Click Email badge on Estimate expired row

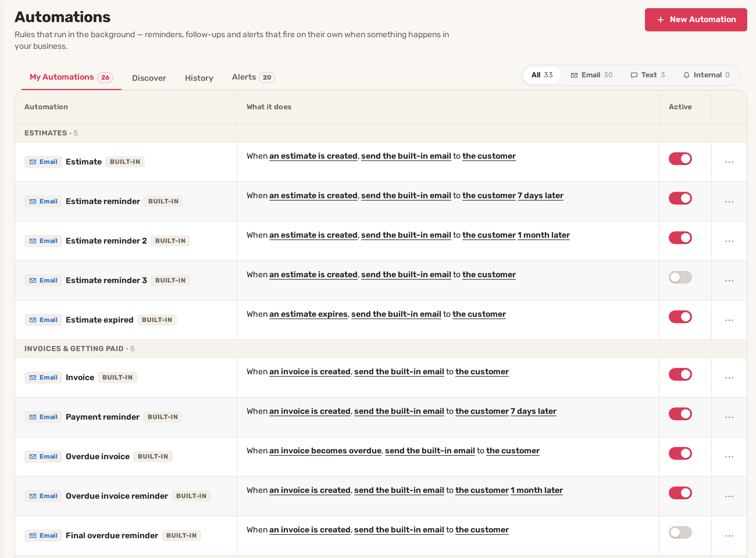43,320
